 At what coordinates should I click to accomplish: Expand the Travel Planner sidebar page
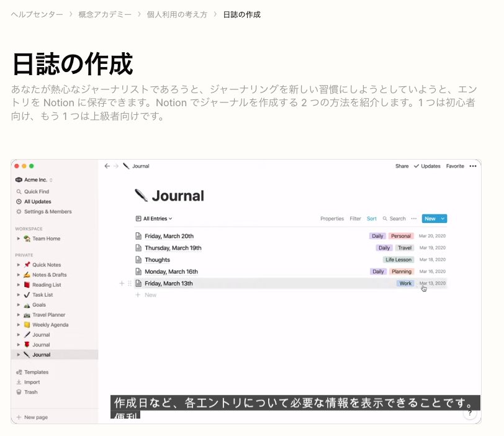(19, 314)
